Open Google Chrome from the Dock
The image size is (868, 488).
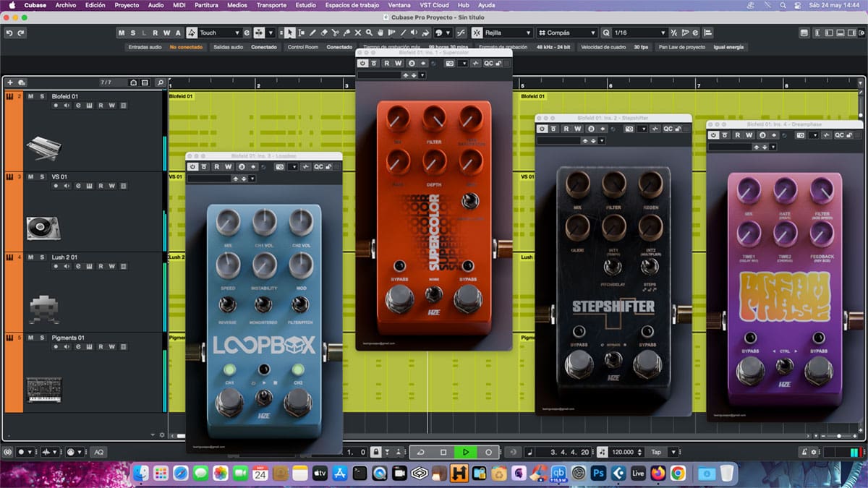678,474
